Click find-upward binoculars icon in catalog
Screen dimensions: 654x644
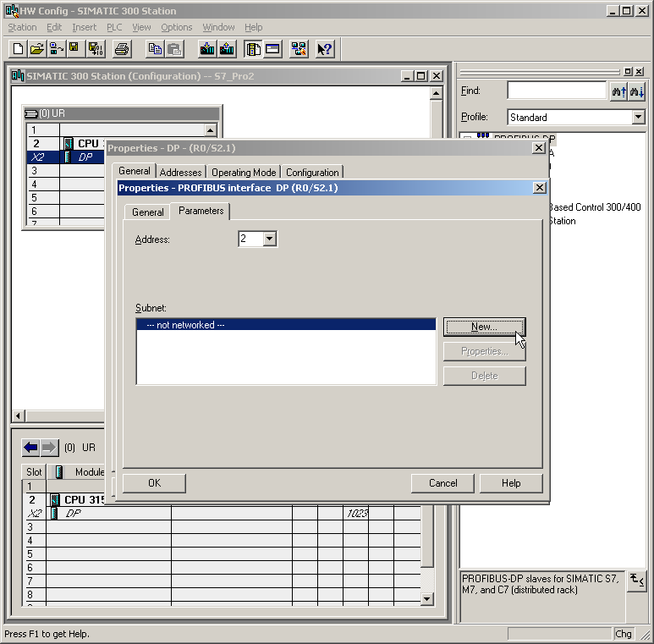618,91
